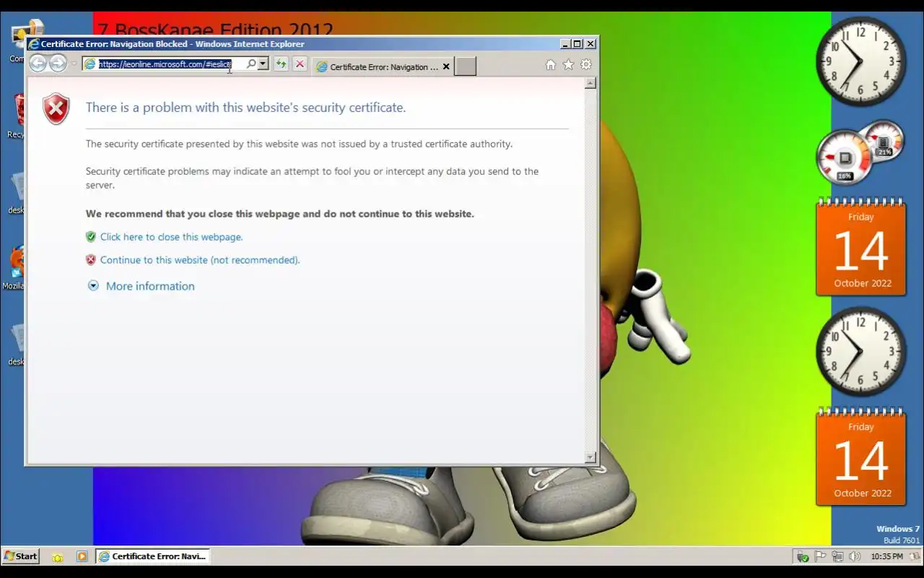Click the page scrollbar down arrow
Viewport: 924px width, 578px height.
click(590, 457)
